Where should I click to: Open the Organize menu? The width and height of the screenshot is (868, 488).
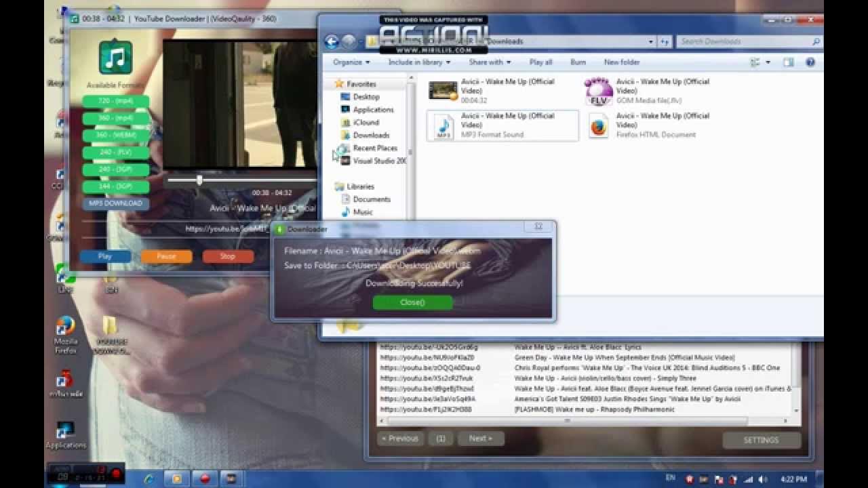(x=351, y=62)
